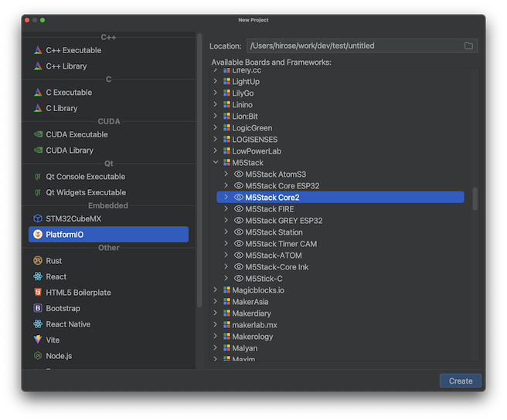Click the Node.js hexagon icon
507x420 pixels.
click(38, 356)
